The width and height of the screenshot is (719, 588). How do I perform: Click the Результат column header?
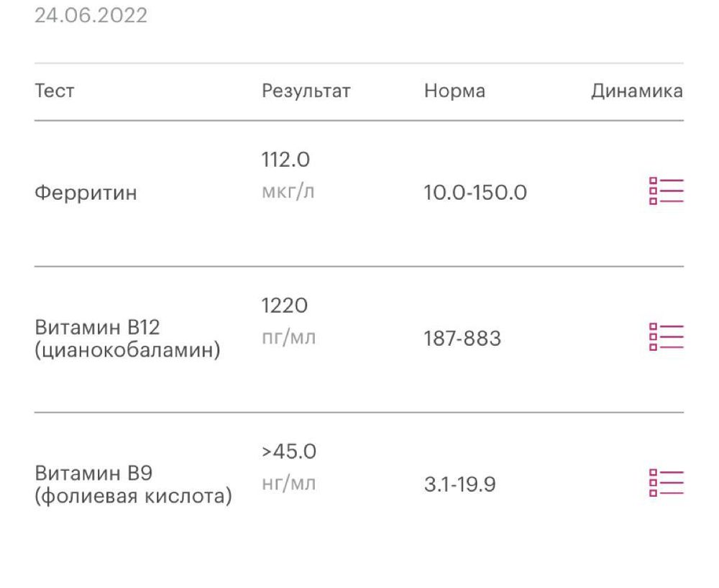(306, 91)
